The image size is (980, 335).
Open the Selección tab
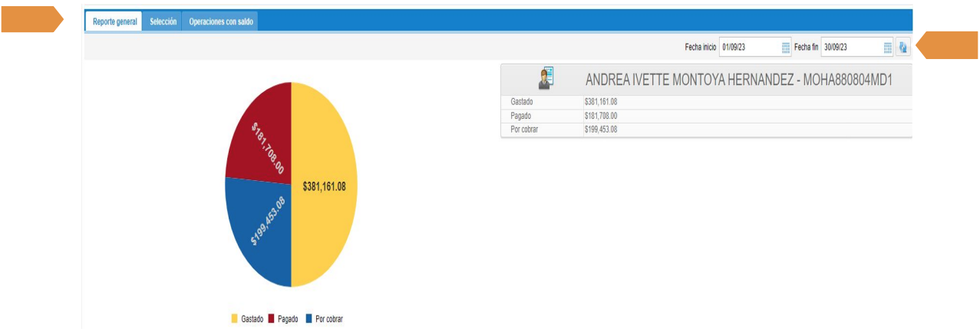(163, 21)
